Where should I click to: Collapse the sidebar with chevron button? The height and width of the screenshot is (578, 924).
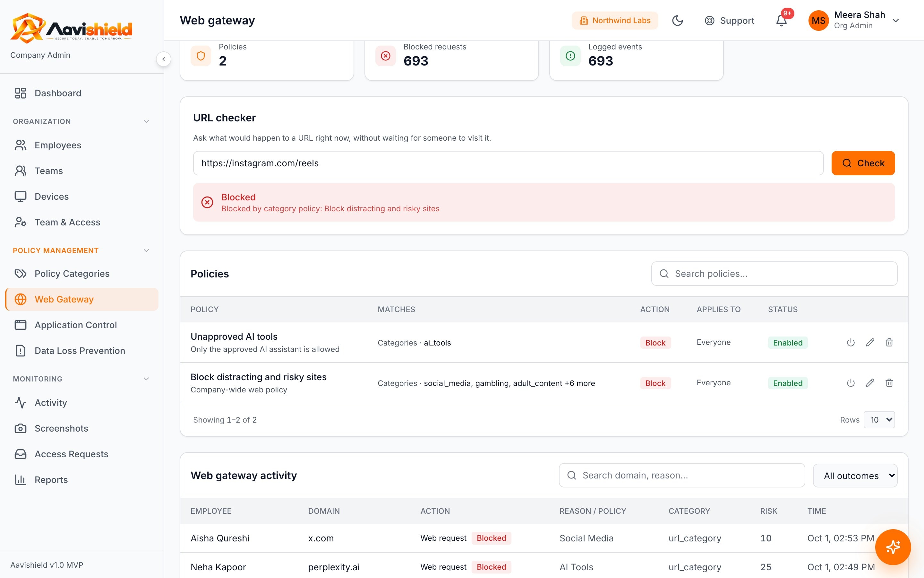(x=163, y=59)
